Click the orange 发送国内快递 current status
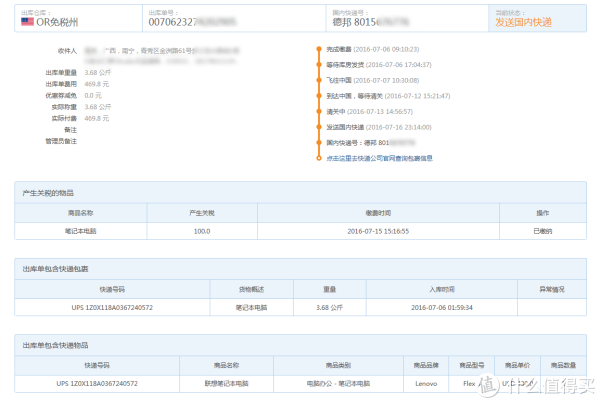Screen dimensions: 600x403 (523, 22)
